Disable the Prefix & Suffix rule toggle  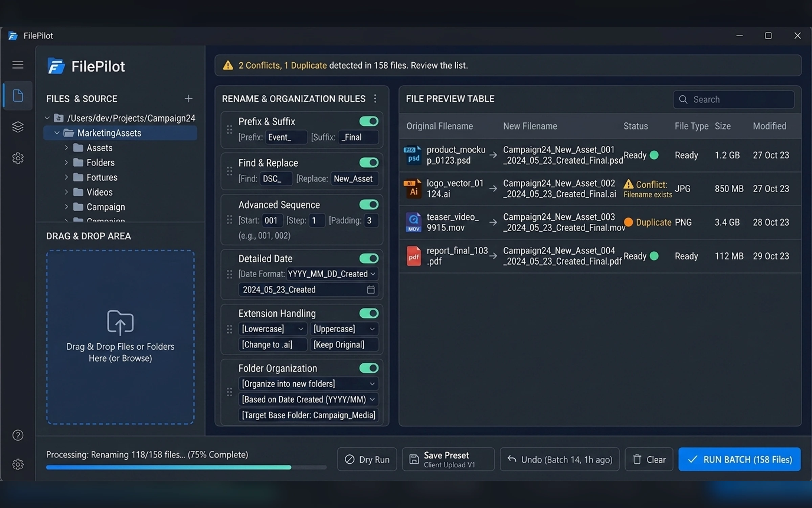click(369, 121)
